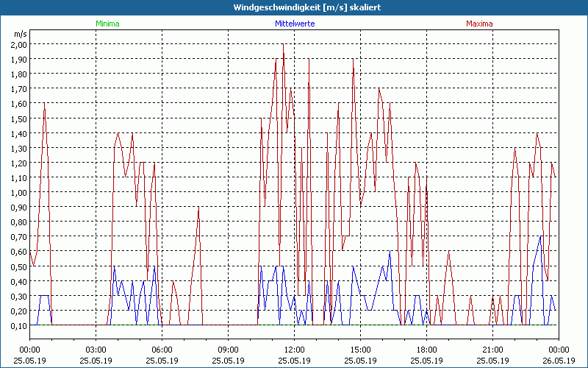This screenshot has height=368, width=588.
Task: Select the 15:00 time axis marker
Action: 360,349
